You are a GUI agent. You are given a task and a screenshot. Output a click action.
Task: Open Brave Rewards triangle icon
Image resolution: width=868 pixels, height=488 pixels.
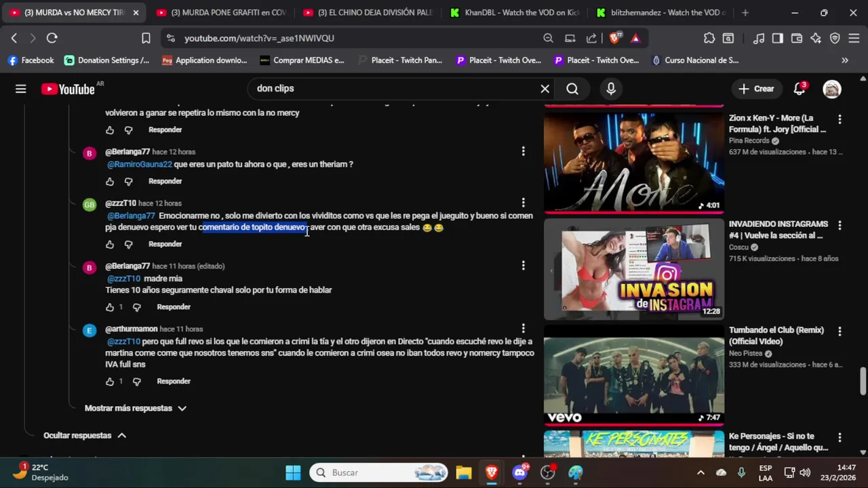click(x=635, y=38)
